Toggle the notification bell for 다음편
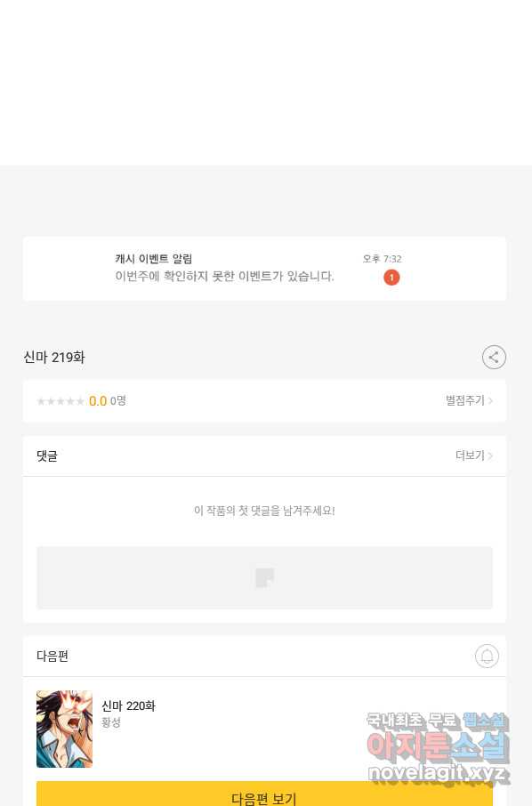The width and height of the screenshot is (532, 806). (487, 656)
